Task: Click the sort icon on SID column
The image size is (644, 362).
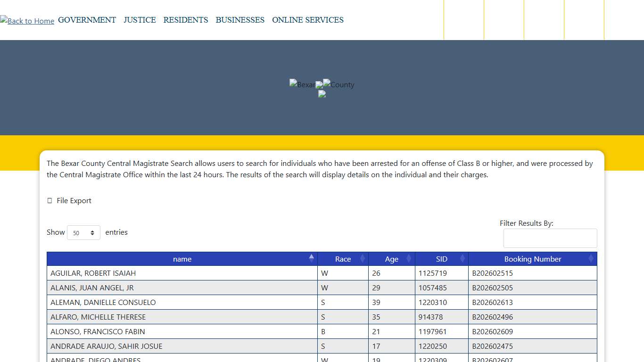Action: tap(462, 259)
